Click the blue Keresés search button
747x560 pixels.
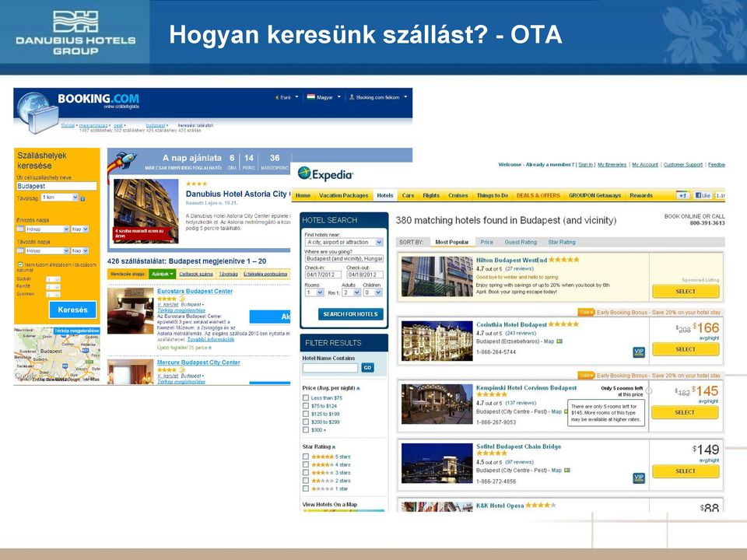73,310
